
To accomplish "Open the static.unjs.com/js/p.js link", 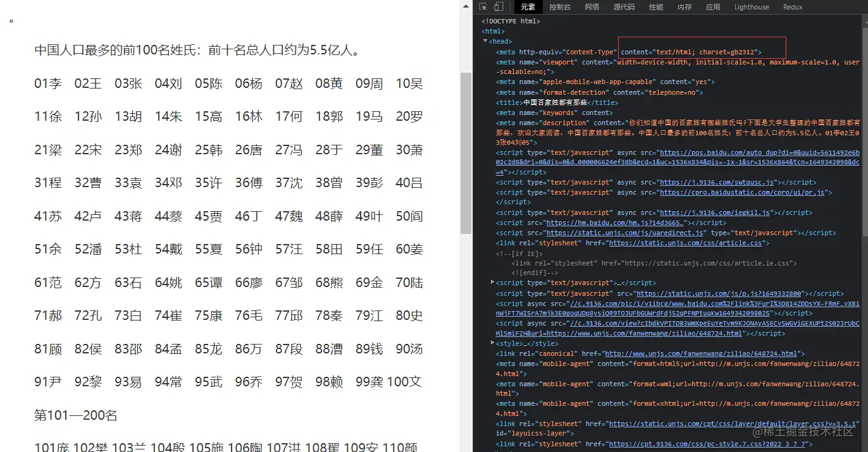I will [719, 293].
